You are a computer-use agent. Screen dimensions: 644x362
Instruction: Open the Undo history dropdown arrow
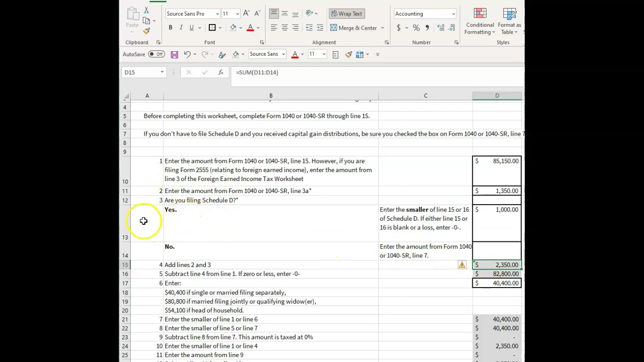(195, 54)
